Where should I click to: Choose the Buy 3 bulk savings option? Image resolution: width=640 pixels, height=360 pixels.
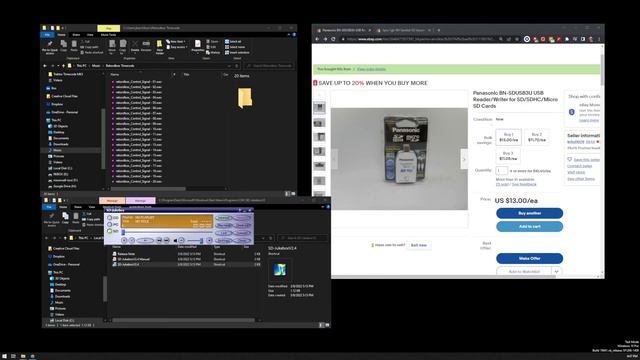pyautogui.click(x=508, y=156)
